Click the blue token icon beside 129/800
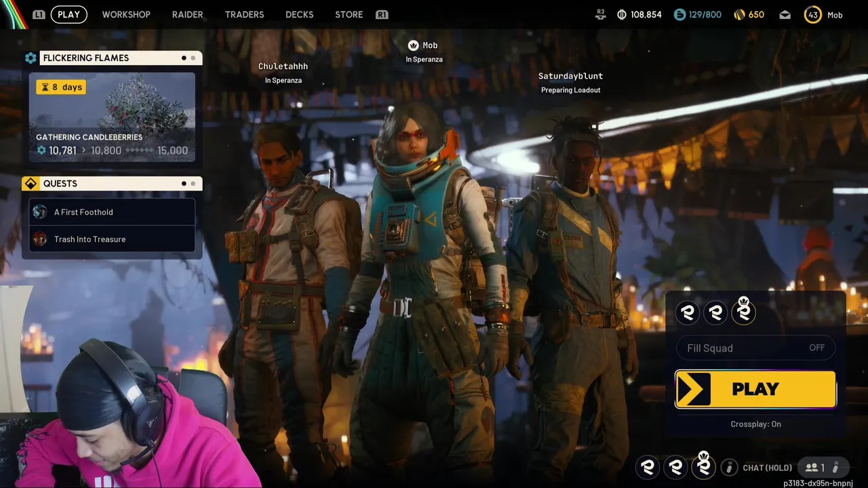The height and width of the screenshot is (488, 868). coord(679,14)
